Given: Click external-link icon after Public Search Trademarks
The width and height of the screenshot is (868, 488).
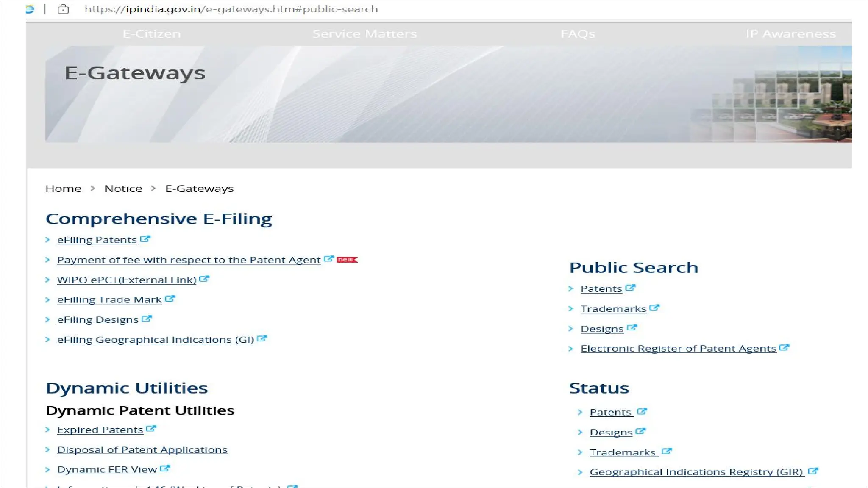Looking at the screenshot, I should [x=654, y=308].
